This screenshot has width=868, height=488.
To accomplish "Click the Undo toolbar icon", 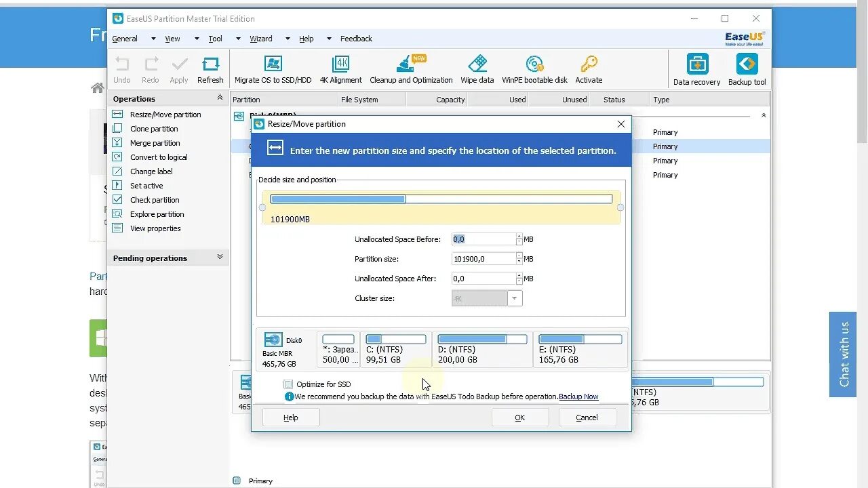I will (x=122, y=70).
